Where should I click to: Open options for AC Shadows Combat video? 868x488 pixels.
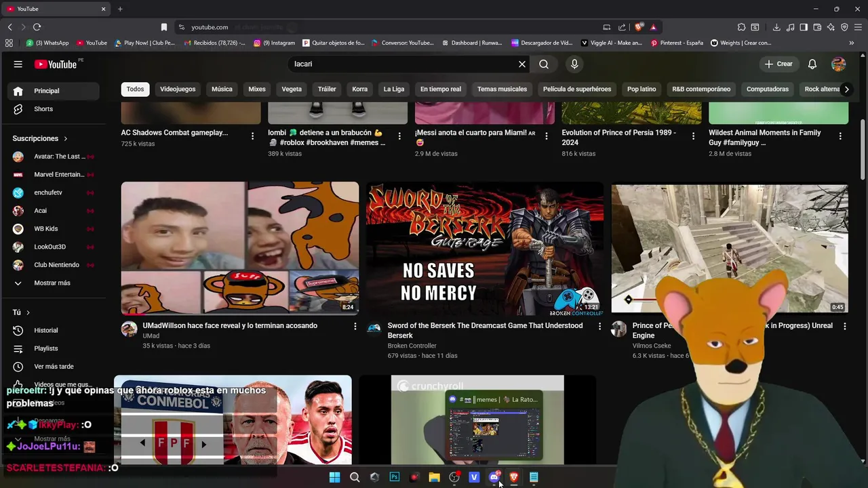click(x=252, y=136)
